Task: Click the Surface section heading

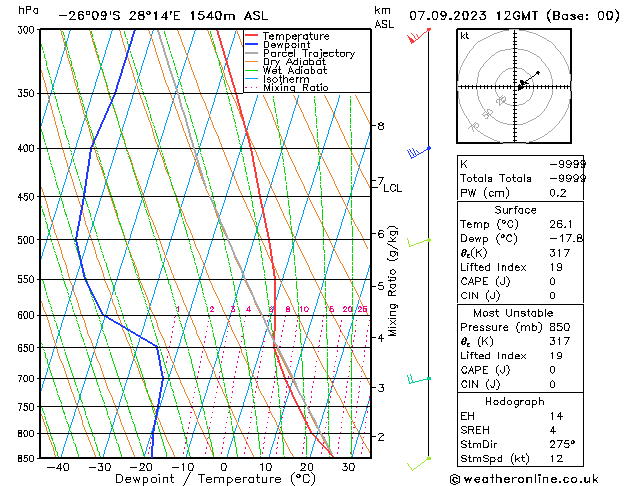Action: tap(515, 210)
